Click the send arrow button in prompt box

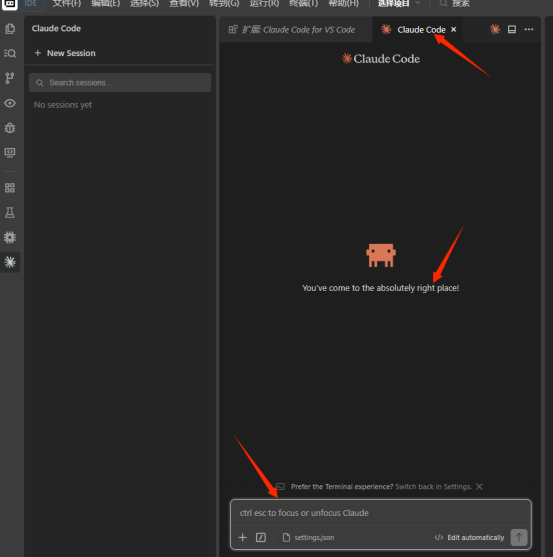519,537
